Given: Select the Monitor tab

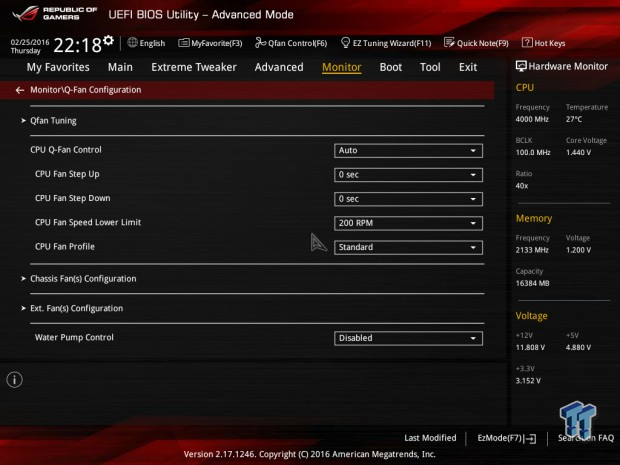Looking at the screenshot, I should click(x=342, y=67).
